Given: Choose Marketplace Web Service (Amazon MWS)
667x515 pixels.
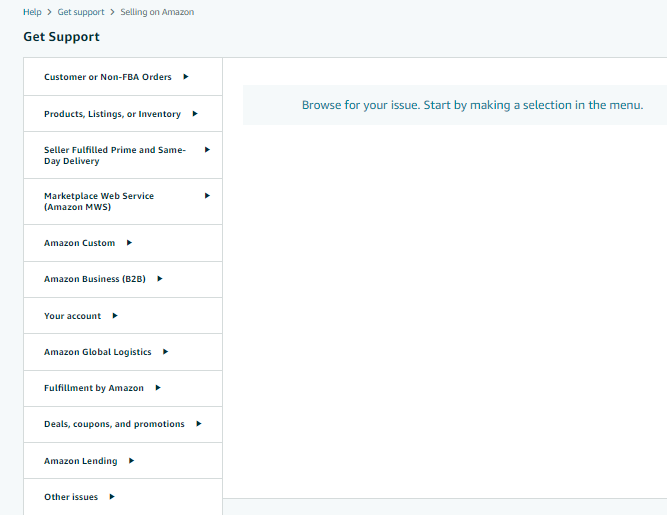Looking at the screenshot, I should [123, 202].
